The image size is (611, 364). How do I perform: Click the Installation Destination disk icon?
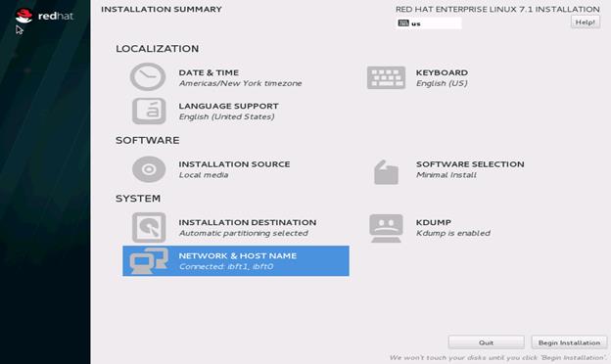pos(149,227)
